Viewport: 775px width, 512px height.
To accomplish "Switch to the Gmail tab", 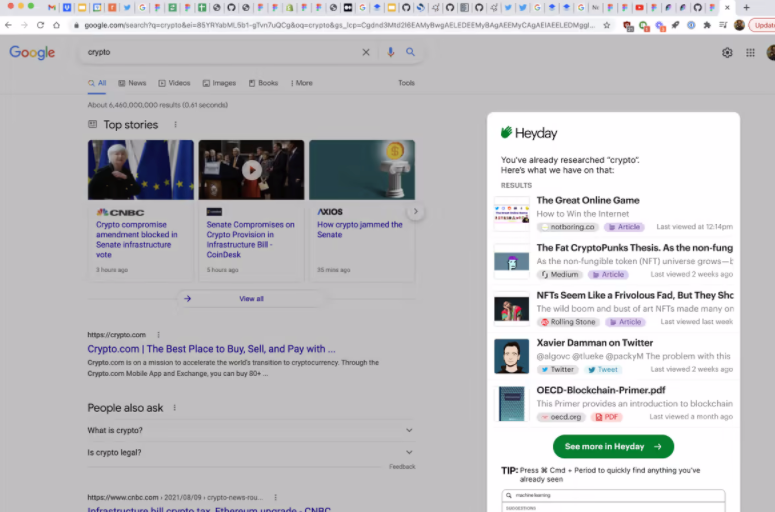I will pyautogui.click(x=52, y=7).
